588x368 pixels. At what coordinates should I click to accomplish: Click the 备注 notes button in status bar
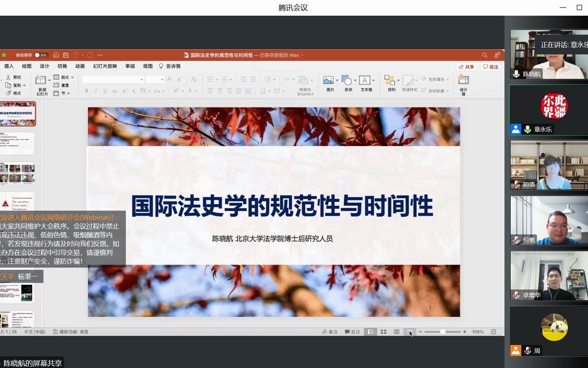click(x=330, y=332)
